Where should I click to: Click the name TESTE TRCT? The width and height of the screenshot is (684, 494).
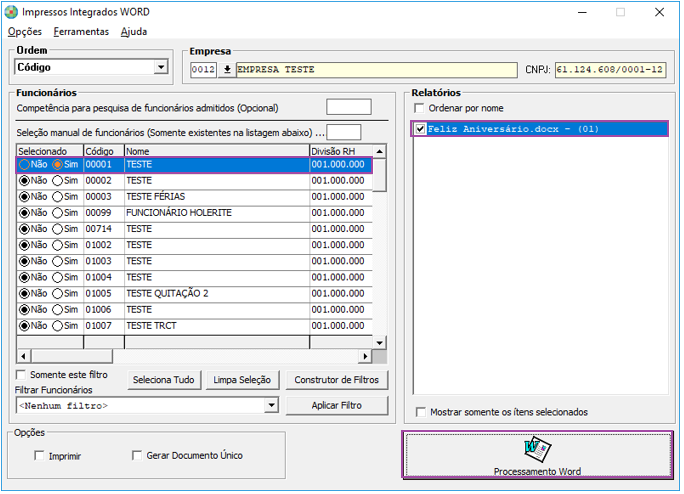152,327
